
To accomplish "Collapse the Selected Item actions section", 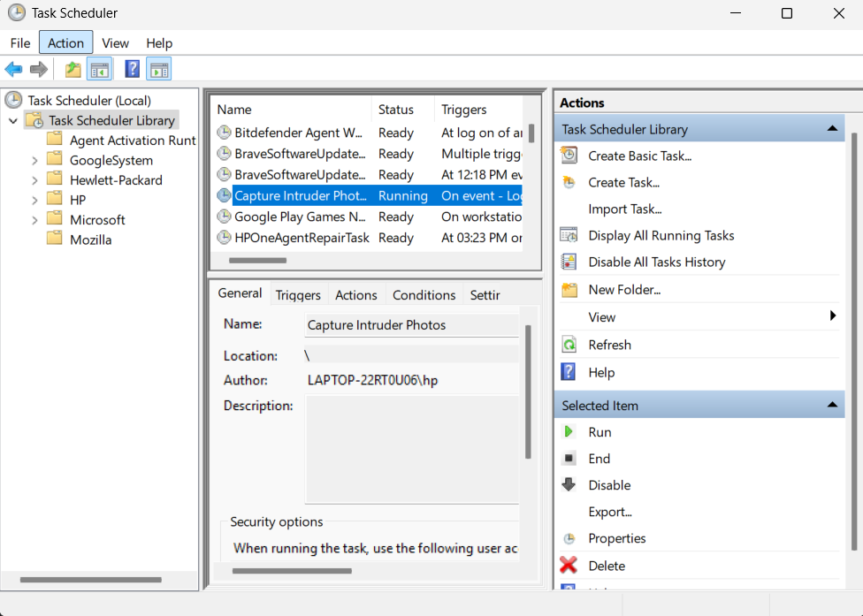I will click(831, 405).
